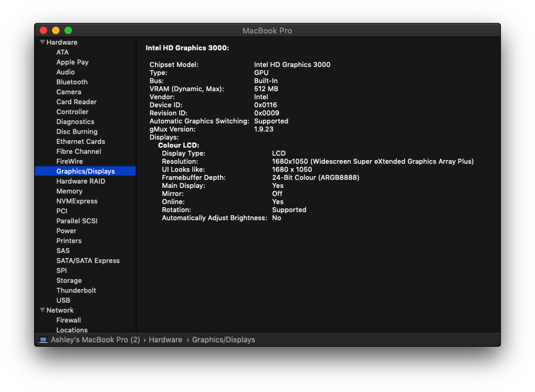Select Controller in the sidebar
The image size is (535, 392).
[x=73, y=112]
